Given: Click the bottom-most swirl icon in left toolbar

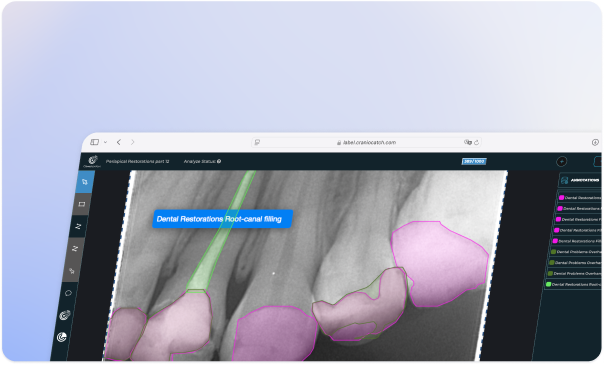Looking at the screenshot, I should 62,337.
